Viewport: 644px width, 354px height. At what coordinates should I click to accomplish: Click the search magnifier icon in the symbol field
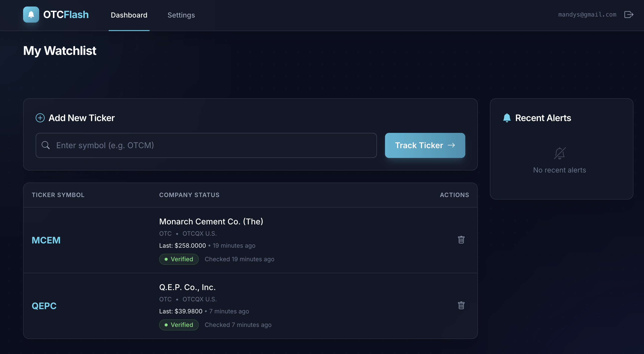(x=46, y=145)
